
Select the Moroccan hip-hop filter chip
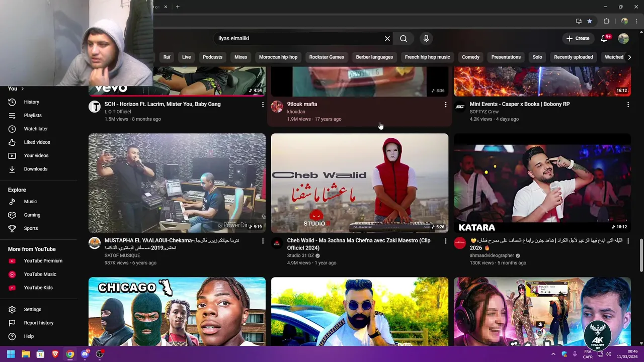click(278, 57)
